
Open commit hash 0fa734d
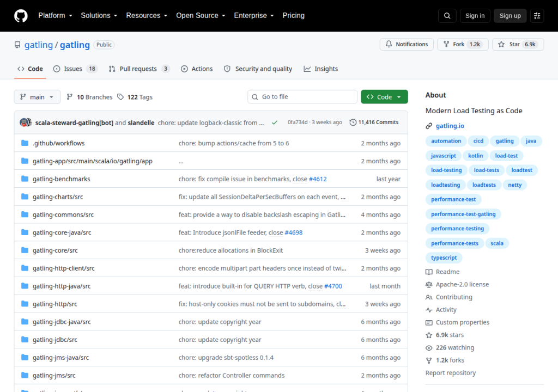(298, 122)
